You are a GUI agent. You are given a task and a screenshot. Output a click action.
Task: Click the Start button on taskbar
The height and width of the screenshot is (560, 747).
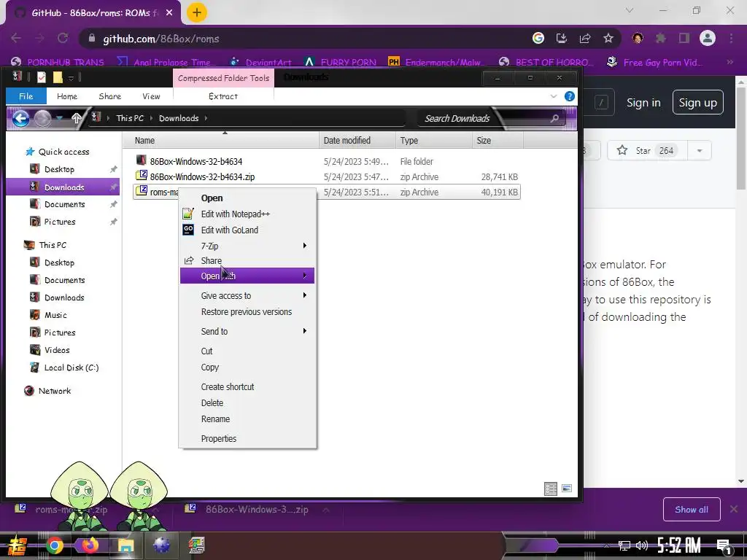coord(18,546)
